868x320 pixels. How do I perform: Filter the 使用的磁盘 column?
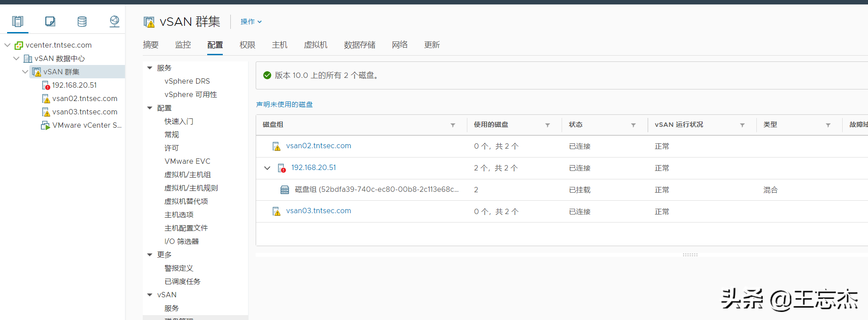(547, 125)
